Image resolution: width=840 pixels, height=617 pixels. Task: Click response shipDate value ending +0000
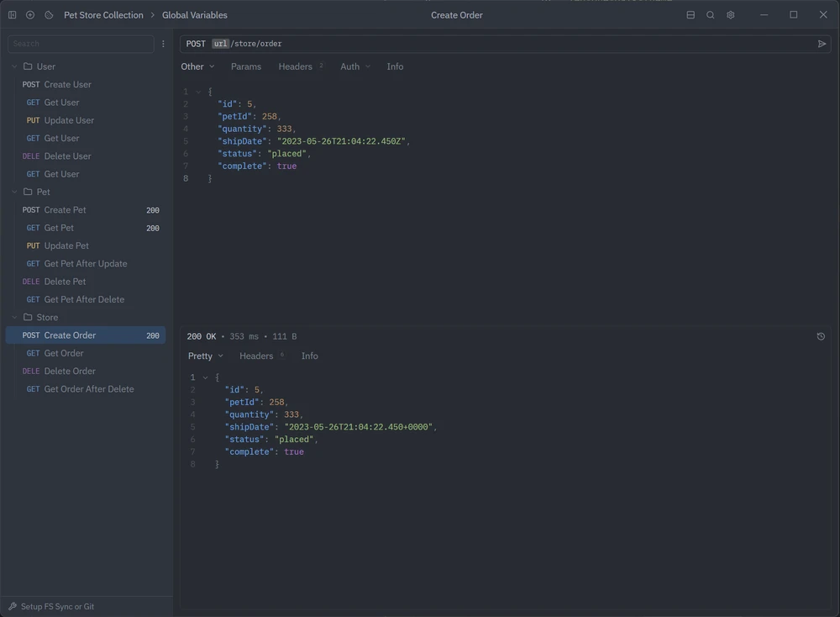[358, 427]
